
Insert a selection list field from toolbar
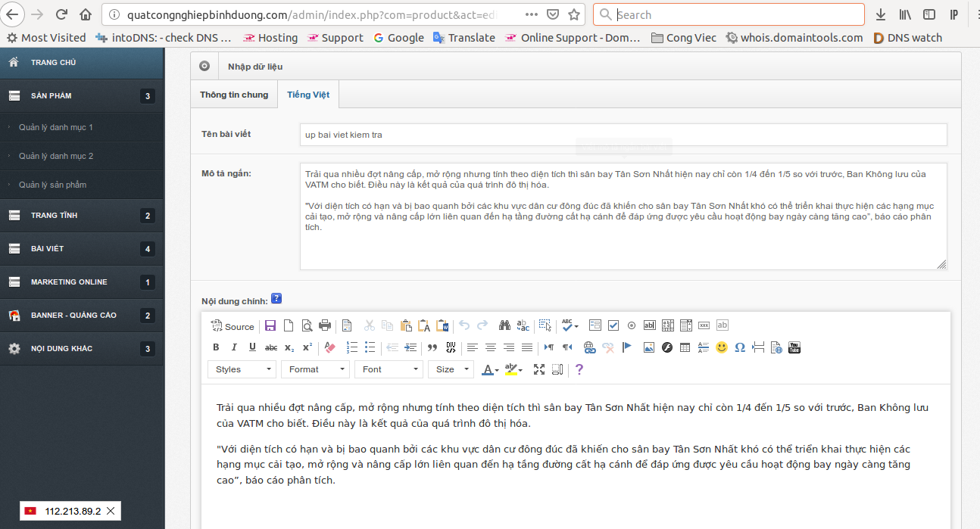coord(686,325)
